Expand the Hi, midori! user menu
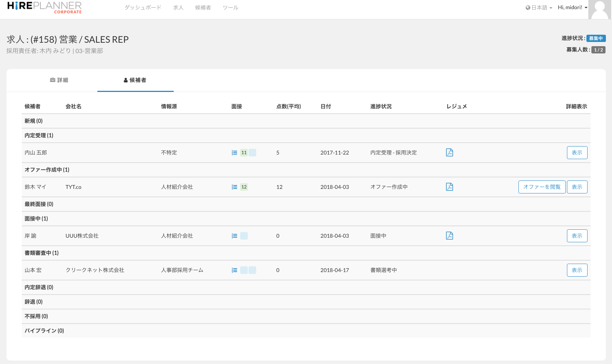The height and width of the screenshot is (364, 612). (x=572, y=7)
